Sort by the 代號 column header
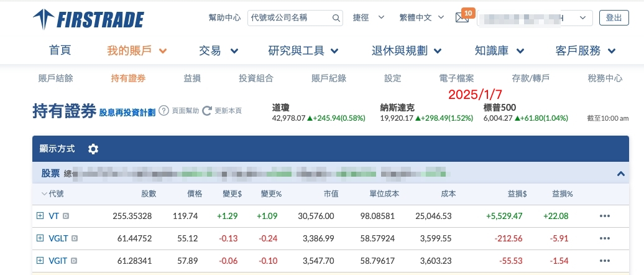The width and height of the screenshot is (644, 275). click(x=56, y=194)
